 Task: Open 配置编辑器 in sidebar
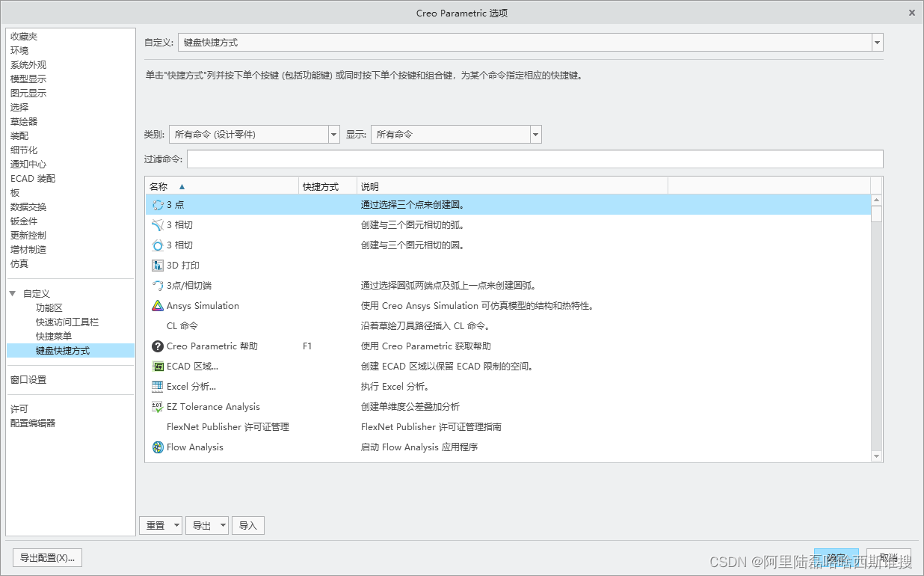33,423
